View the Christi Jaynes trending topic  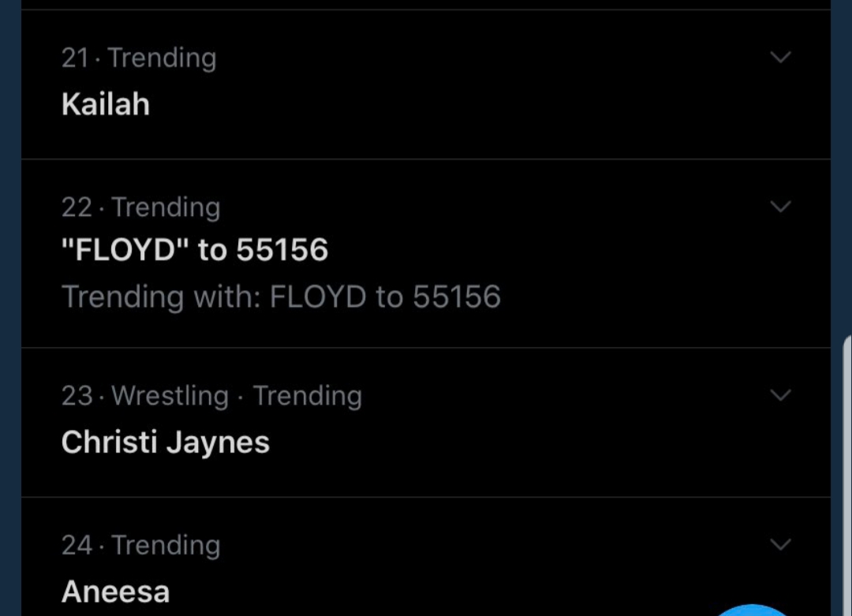pos(165,442)
